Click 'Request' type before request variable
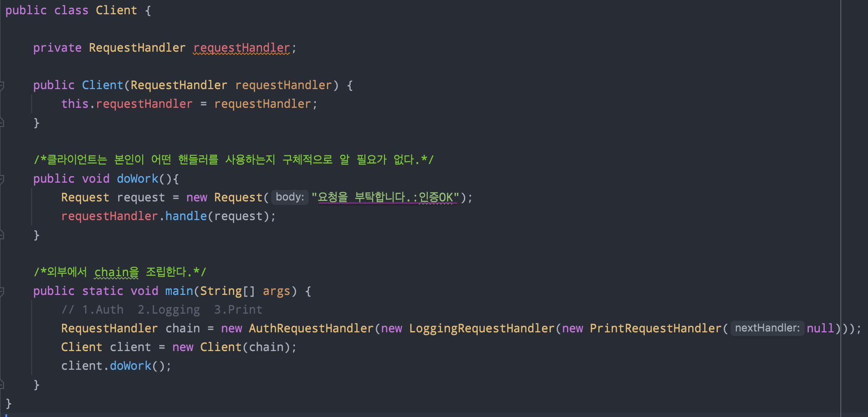This screenshot has height=417, width=868. pyautogui.click(x=85, y=197)
